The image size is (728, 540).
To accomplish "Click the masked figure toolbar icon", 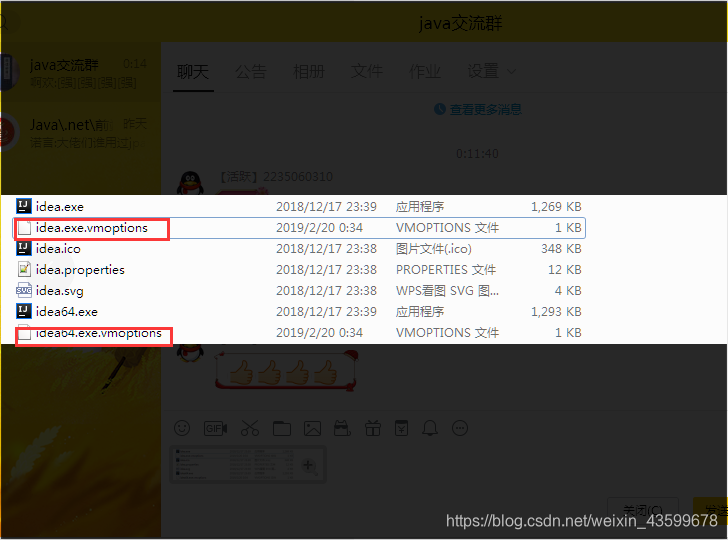I will (x=342, y=428).
